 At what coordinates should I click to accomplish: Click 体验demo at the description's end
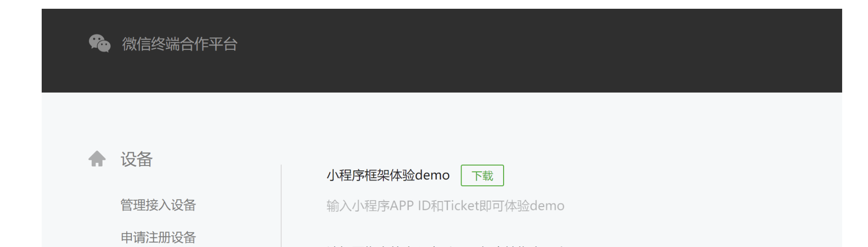534,206
